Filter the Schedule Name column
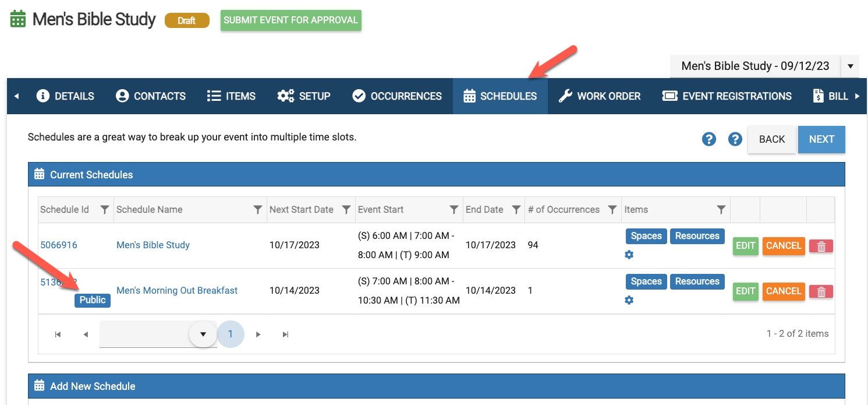 257,210
